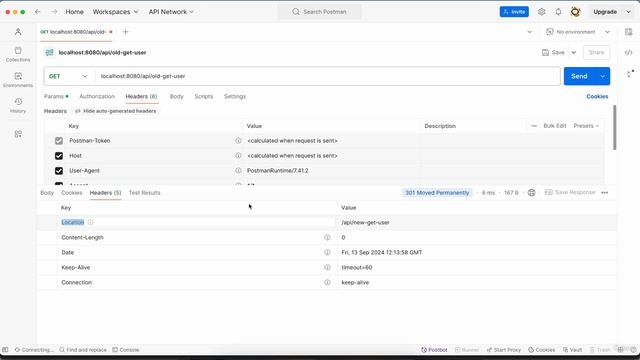Go to Home

coord(74,12)
